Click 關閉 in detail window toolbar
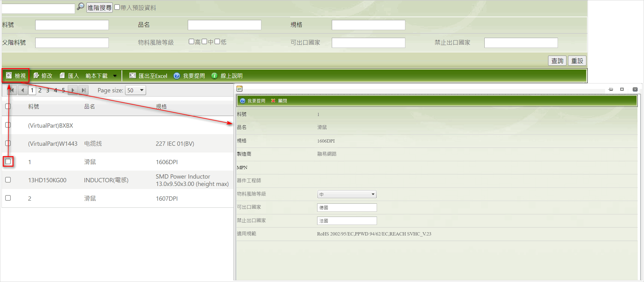644x282 pixels. pos(279,101)
